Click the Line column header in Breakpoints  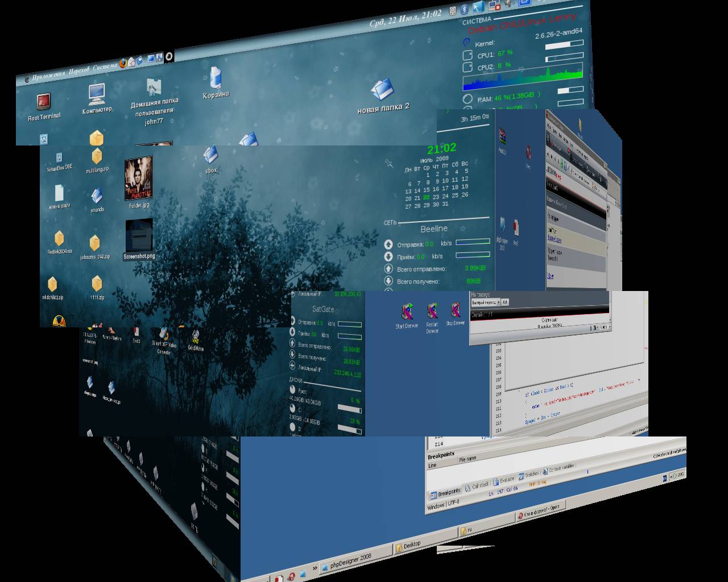click(x=432, y=465)
